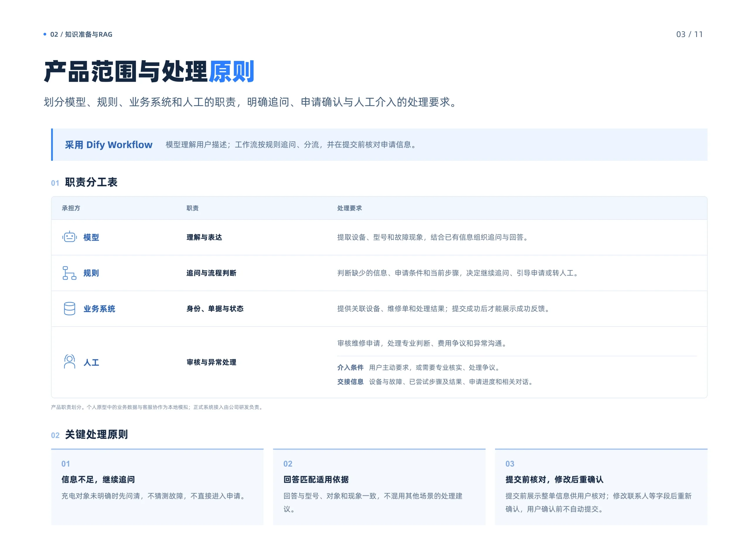The height and width of the screenshot is (560, 747).
Task: Click the page indicator 03 / 11
Action: click(x=689, y=34)
